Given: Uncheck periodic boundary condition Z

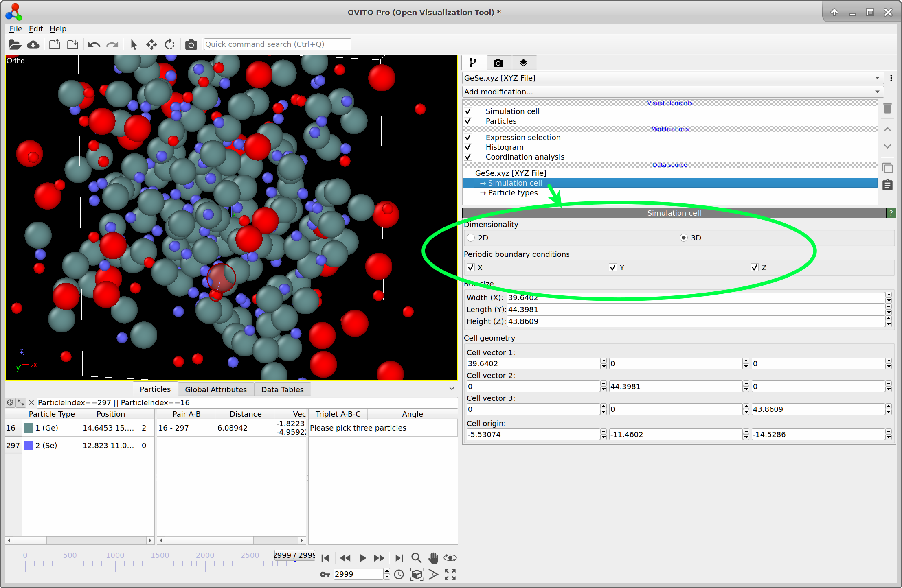Looking at the screenshot, I should pos(754,267).
